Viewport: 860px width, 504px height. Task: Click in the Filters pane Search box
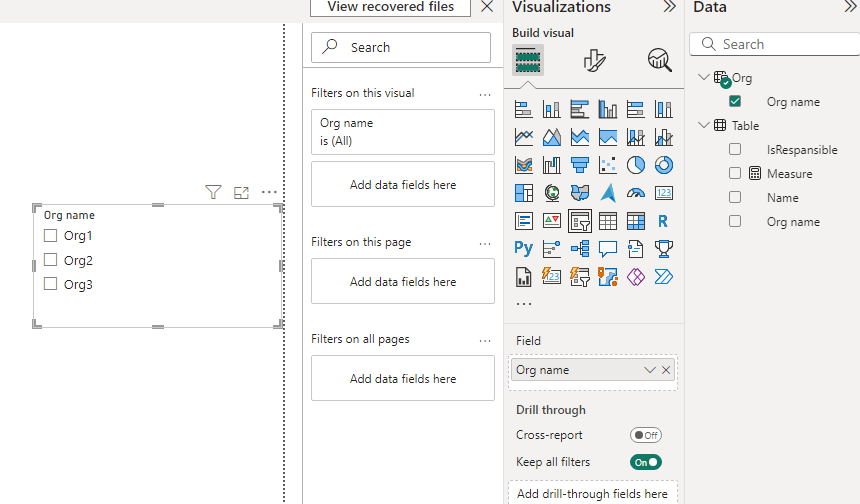click(401, 47)
